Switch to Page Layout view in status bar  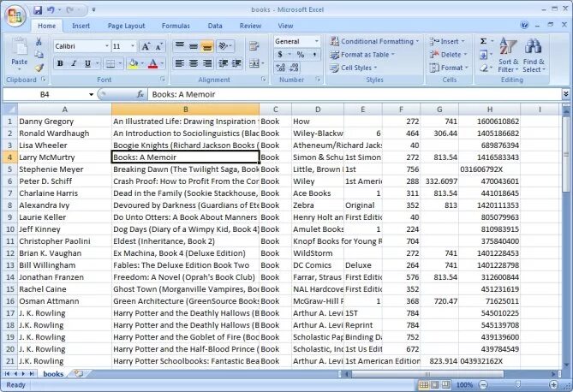[x=435, y=384]
